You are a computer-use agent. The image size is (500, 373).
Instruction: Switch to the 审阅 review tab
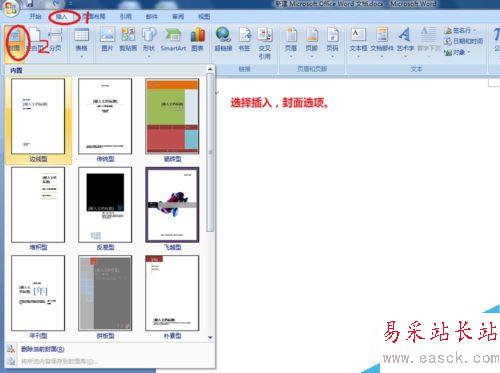click(x=178, y=16)
